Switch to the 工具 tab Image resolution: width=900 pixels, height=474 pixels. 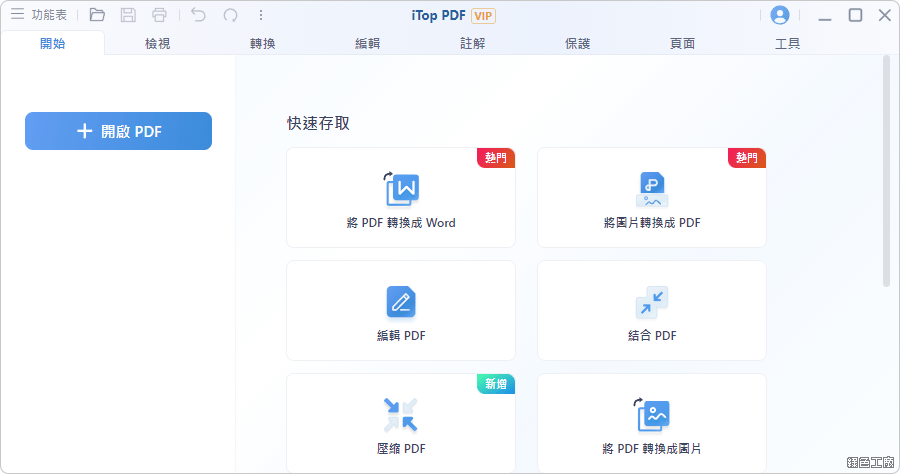point(788,43)
